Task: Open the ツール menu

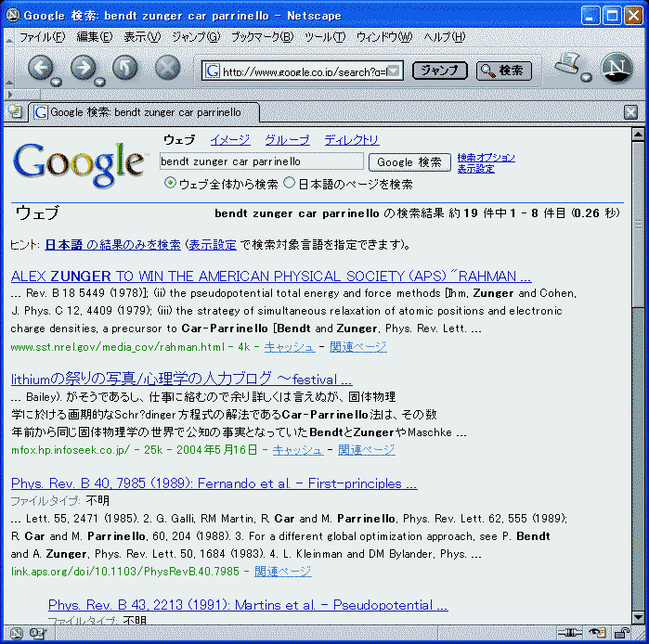Action: [324, 37]
